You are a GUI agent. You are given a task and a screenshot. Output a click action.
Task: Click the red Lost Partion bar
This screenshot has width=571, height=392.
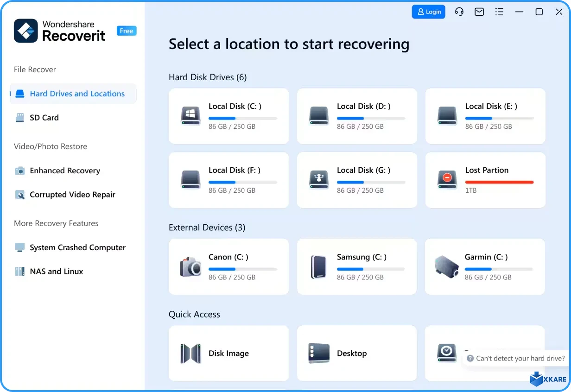(500, 182)
